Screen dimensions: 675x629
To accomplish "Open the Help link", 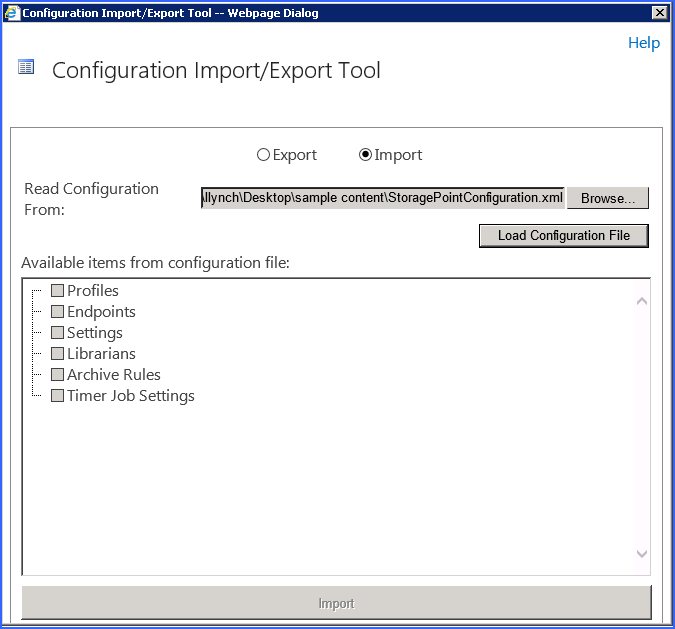I will [643, 43].
